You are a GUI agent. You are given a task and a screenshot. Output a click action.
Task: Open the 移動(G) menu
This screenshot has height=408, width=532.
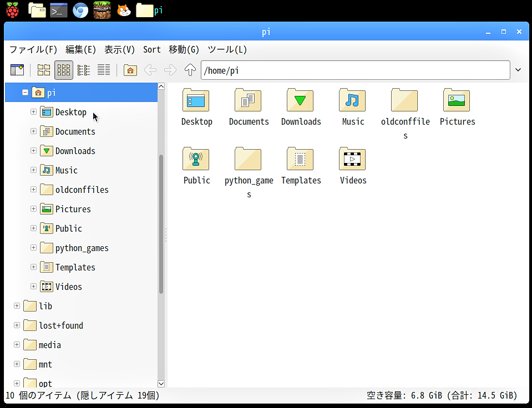(184, 49)
